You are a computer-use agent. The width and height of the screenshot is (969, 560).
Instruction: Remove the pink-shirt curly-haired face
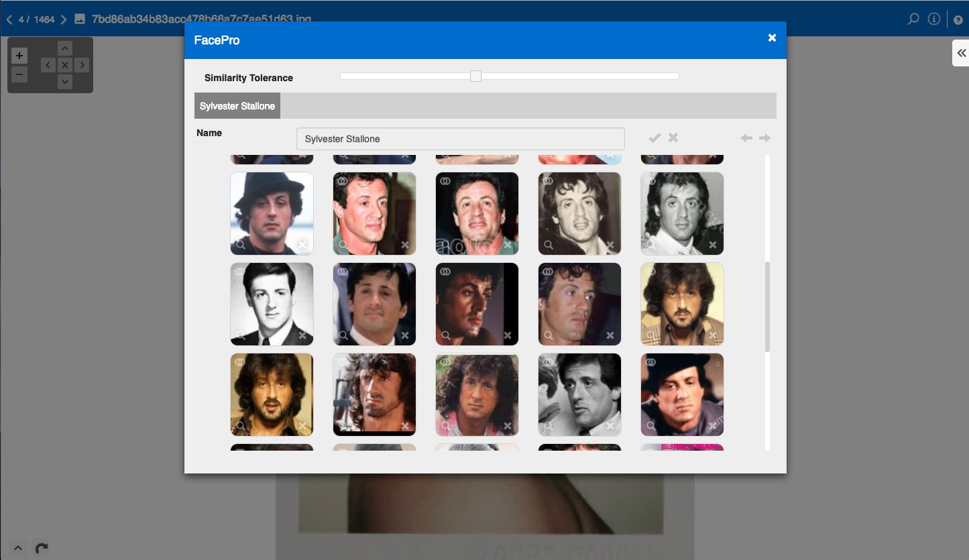click(x=508, y=426)
